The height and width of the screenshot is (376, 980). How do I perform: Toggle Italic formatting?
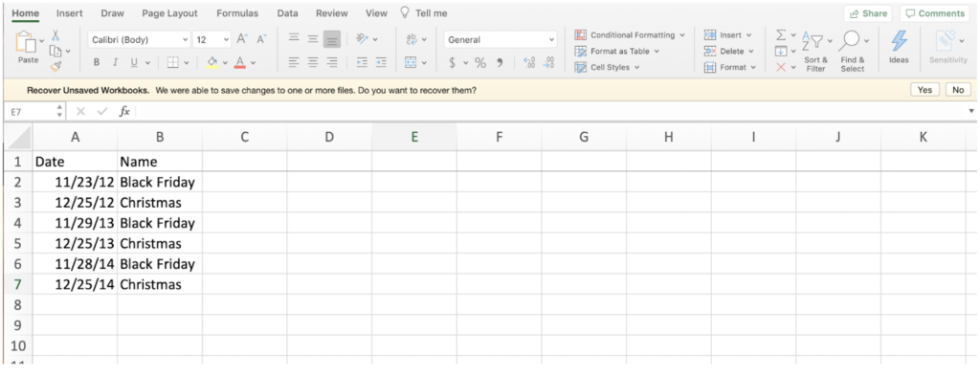[x=115, y=62]
